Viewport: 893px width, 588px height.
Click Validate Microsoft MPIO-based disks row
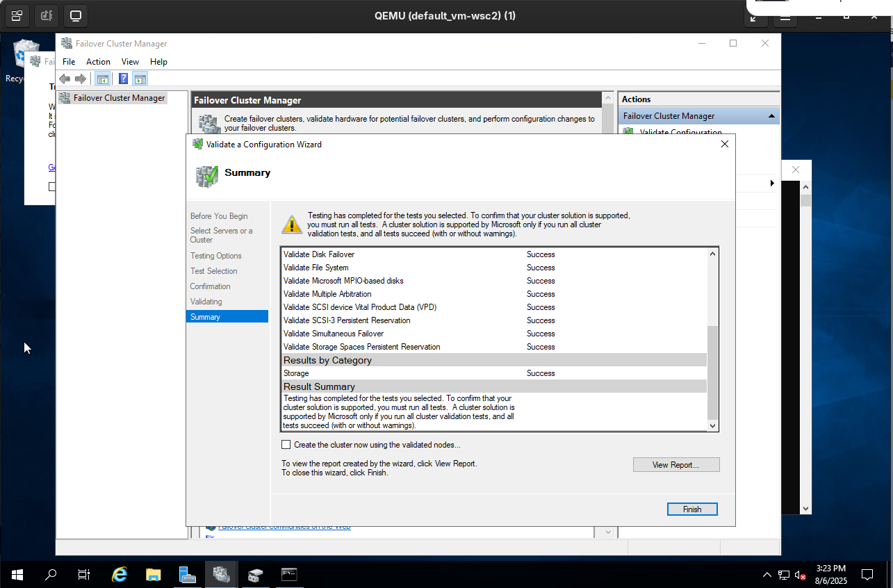coord(494,281)
